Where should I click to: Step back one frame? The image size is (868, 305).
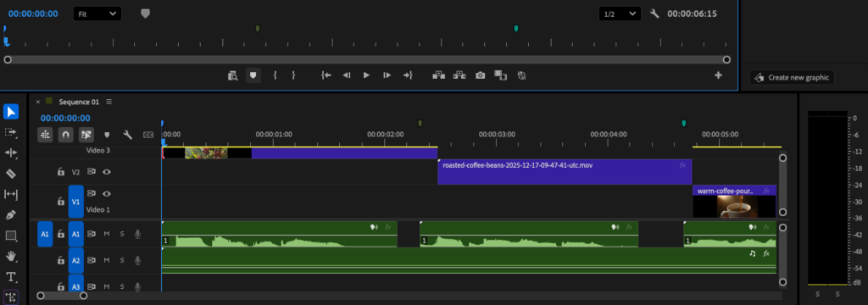(x=347, y=75)
